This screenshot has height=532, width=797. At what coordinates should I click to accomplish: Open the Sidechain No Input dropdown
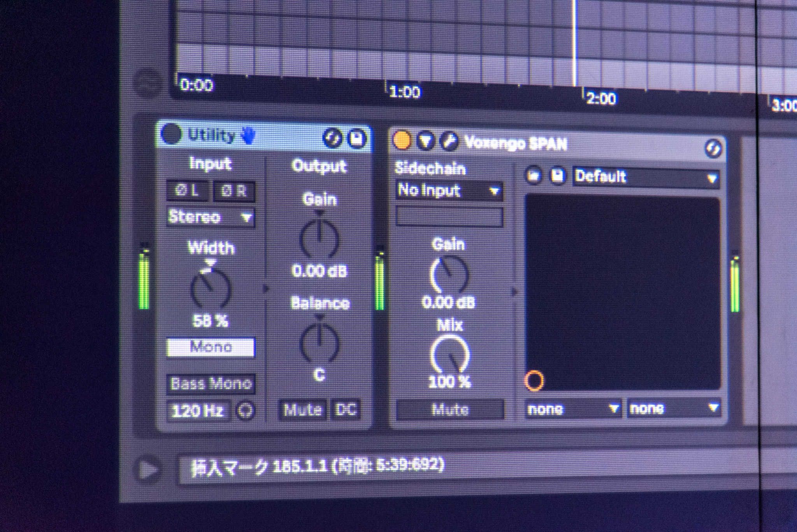(449, 191)
